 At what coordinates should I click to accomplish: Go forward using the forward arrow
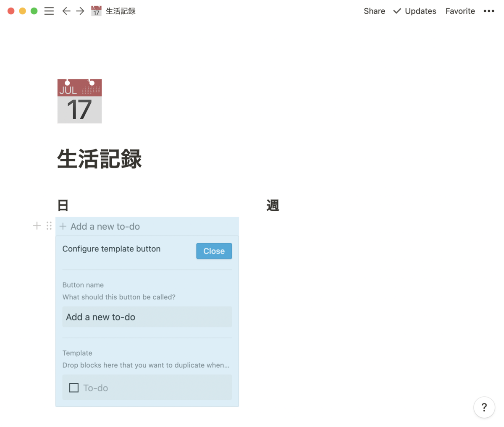(80, 11)
